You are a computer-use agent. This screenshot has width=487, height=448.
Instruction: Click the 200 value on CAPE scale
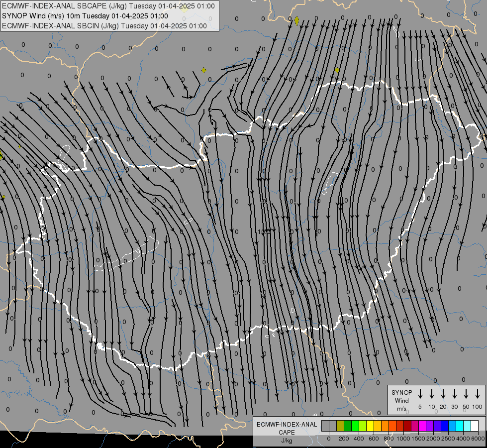pyautogui.click(x=344, y=439)
